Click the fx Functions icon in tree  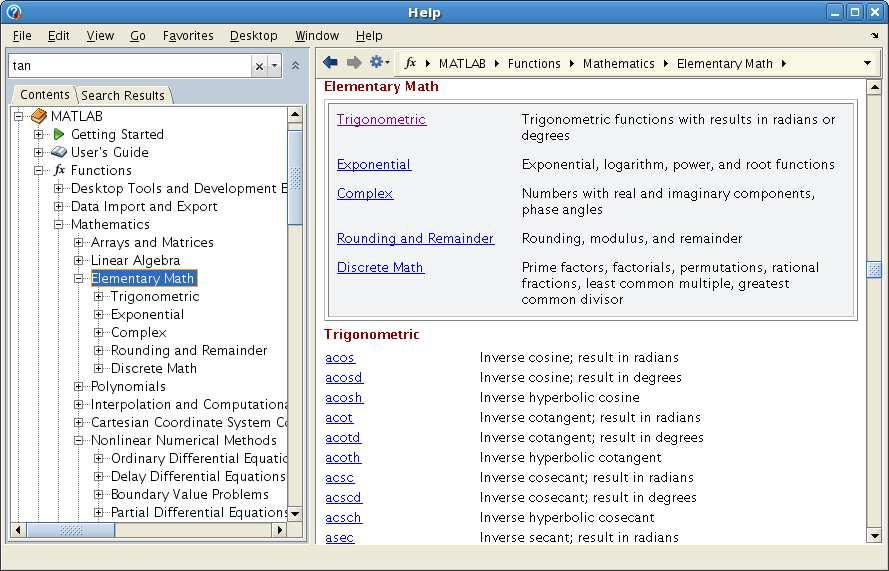click(60, 170)
